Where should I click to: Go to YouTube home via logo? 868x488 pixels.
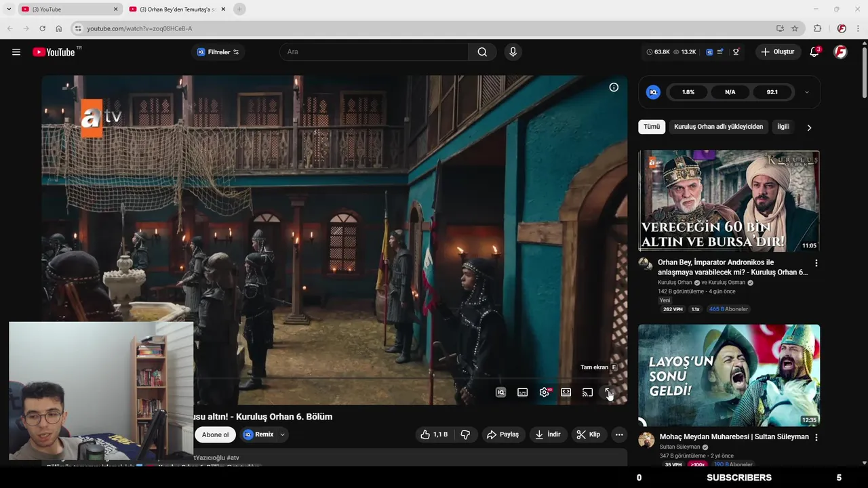54,52
